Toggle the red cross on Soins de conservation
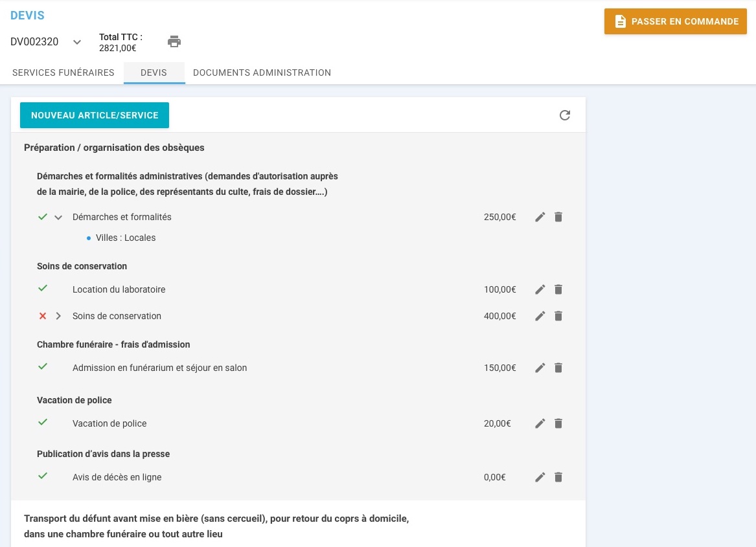 click(43, 316)
